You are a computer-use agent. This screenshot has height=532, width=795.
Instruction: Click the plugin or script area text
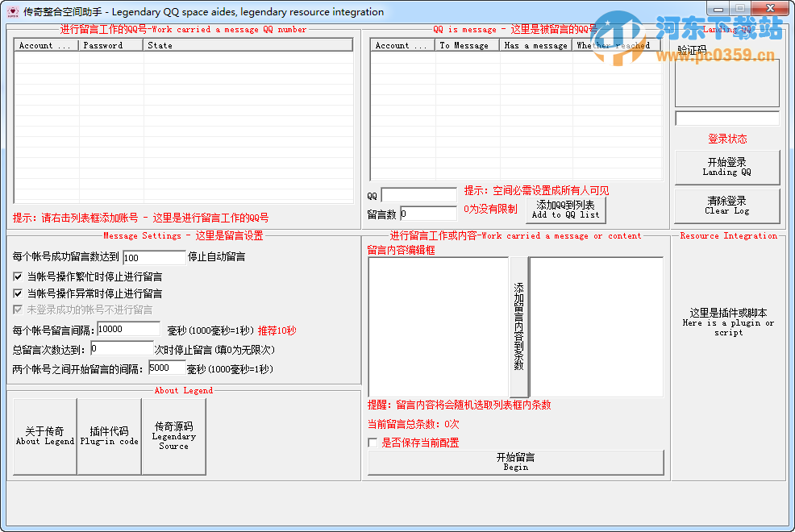(x=728, y=322)
